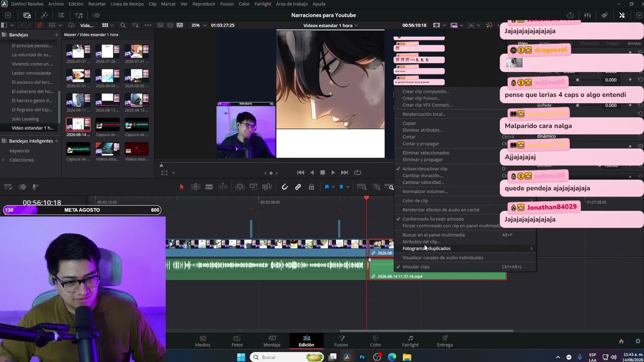Toggle timeline snapping magnet
This screenshot has height=362, width=644.
click(285, 187)
